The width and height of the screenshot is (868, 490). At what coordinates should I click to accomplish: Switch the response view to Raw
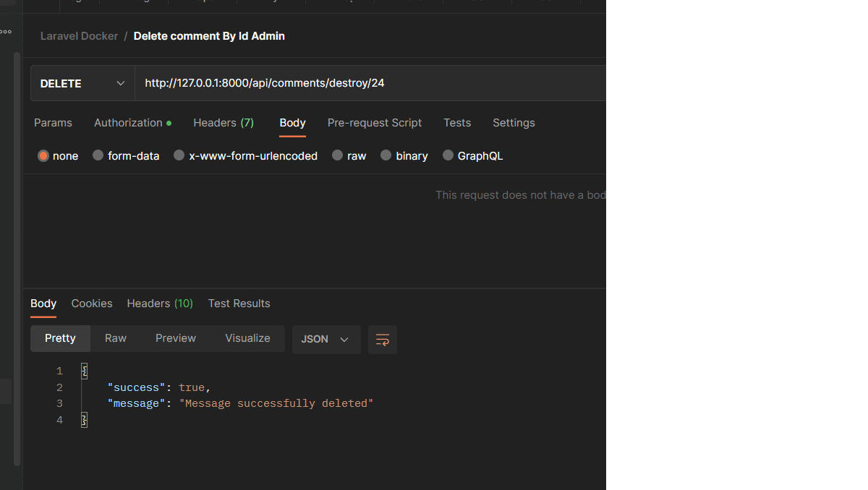click(115, 338)
